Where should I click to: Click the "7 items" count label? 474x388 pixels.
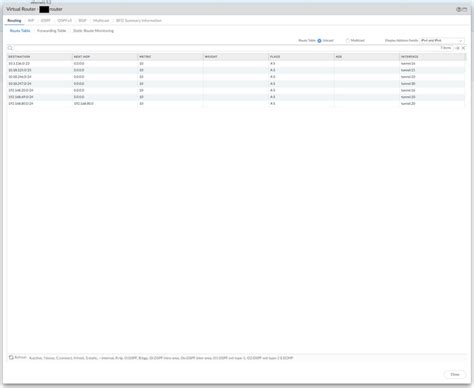(x=446, y=48)
